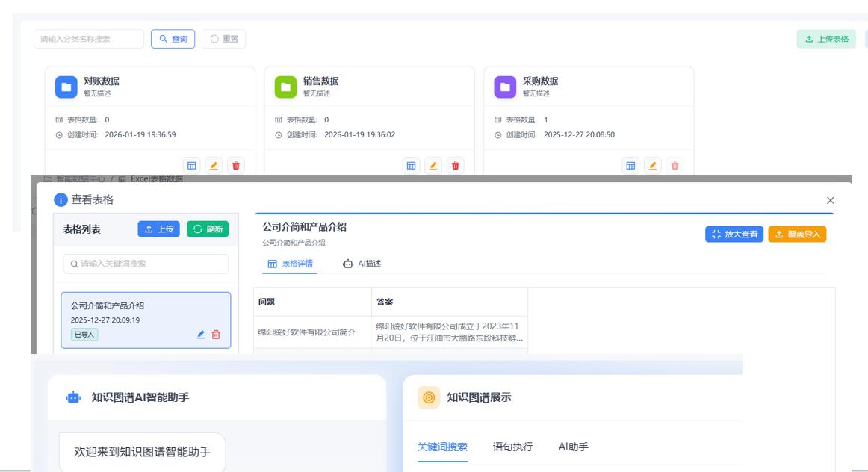Switch to the 表格详情 tab
This screenshot has width=868, height=472.
[x=290, y=264]
